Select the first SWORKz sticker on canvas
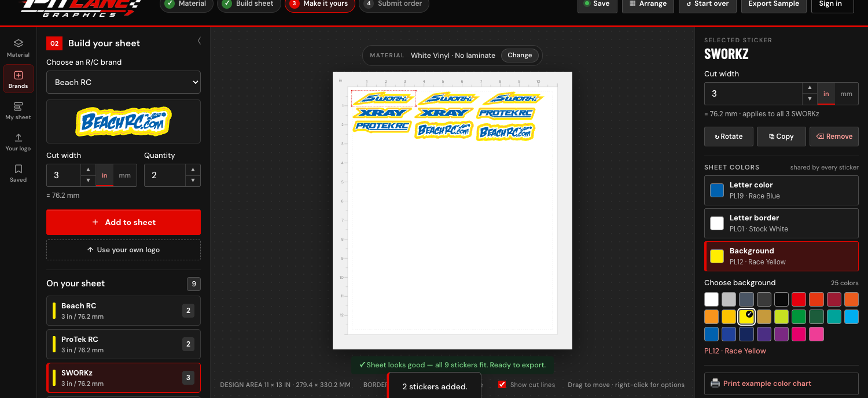868x398 pixels. pyautogui.click(x=384, y=98)
